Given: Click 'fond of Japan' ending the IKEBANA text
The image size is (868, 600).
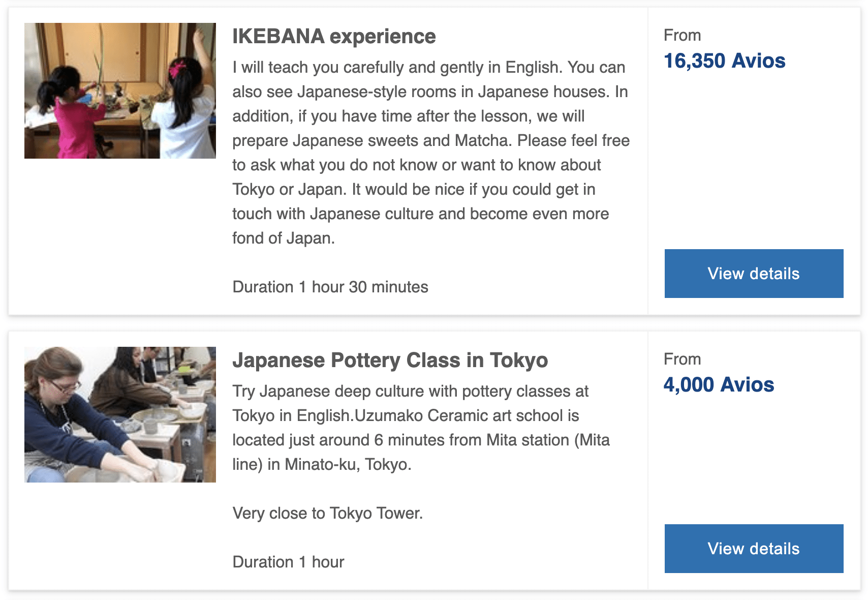Looking at the screenshot, I should coord(283,238).
